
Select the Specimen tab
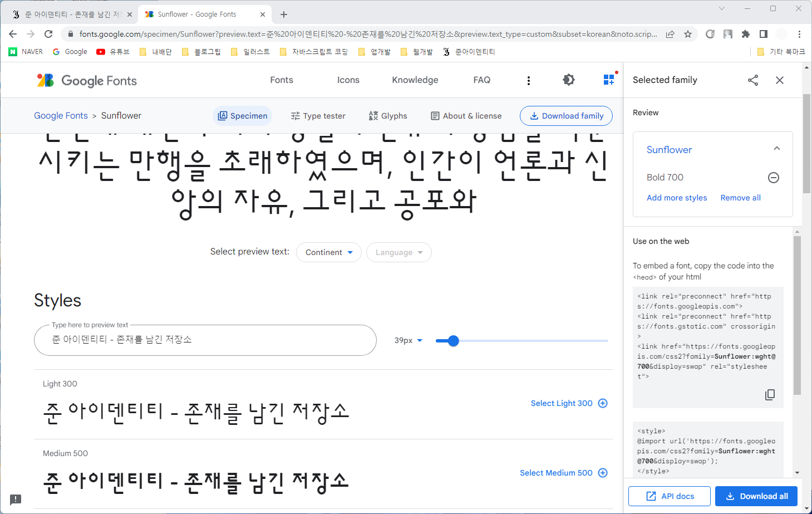click(x=243, y=116)
